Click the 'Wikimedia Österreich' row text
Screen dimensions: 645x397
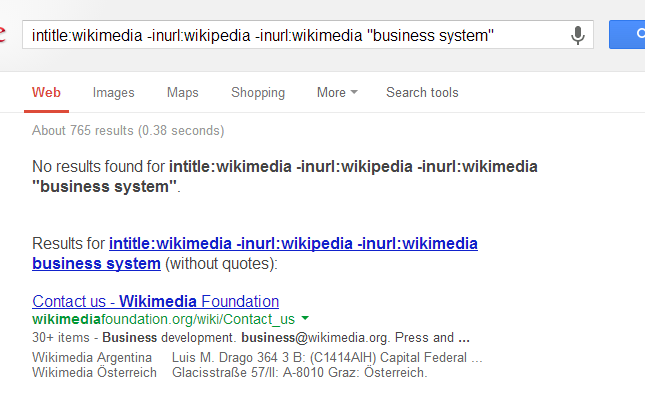click(94, 373)
